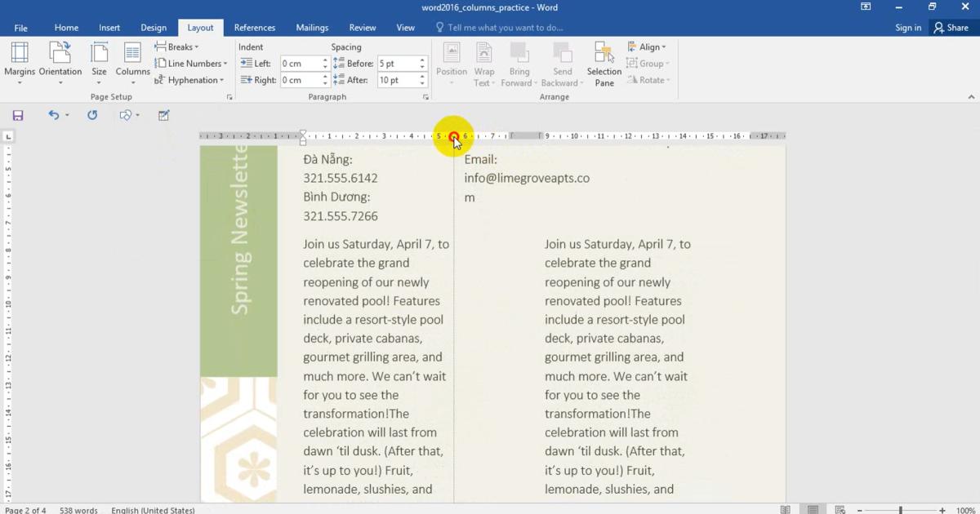Click the 321.555.6142 phone number text
The width and height of the screenshot is (980, 514).
click(341, 178)
